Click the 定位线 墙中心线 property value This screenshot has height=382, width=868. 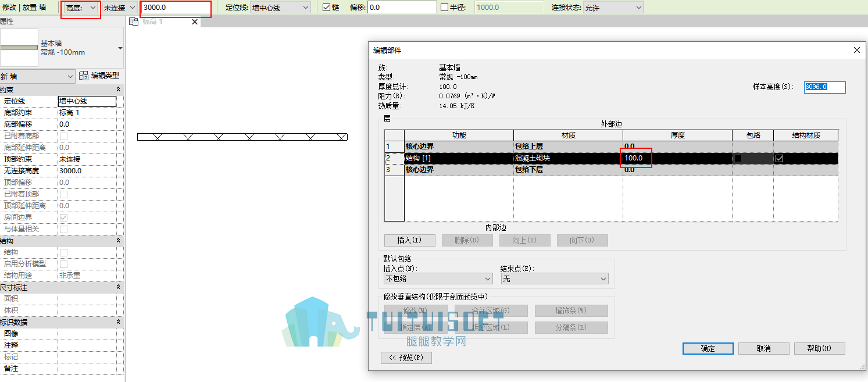click(x=87, y=101)
